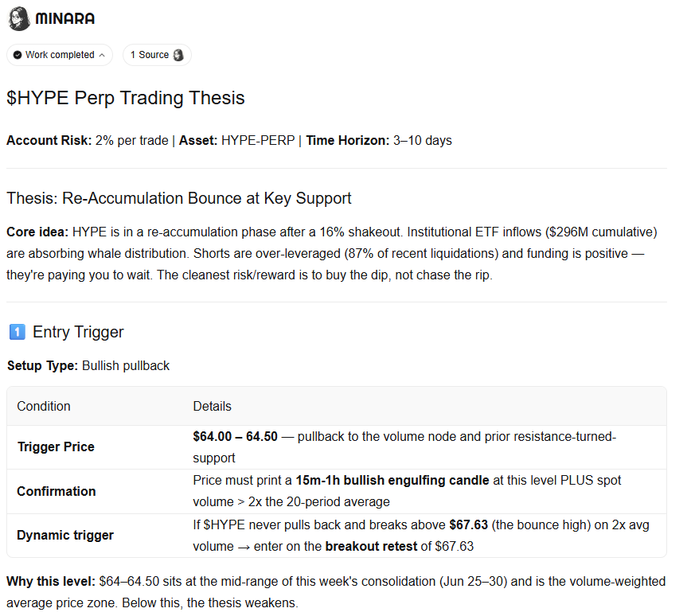
Task: Click the bold breakout retest text
Action: coord(371,547)
